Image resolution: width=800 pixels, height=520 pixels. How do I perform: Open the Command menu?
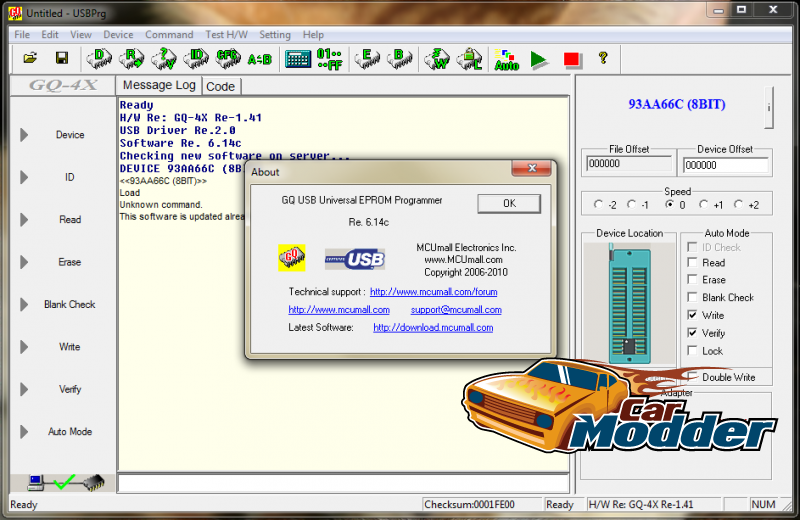[x=169, y=35]
